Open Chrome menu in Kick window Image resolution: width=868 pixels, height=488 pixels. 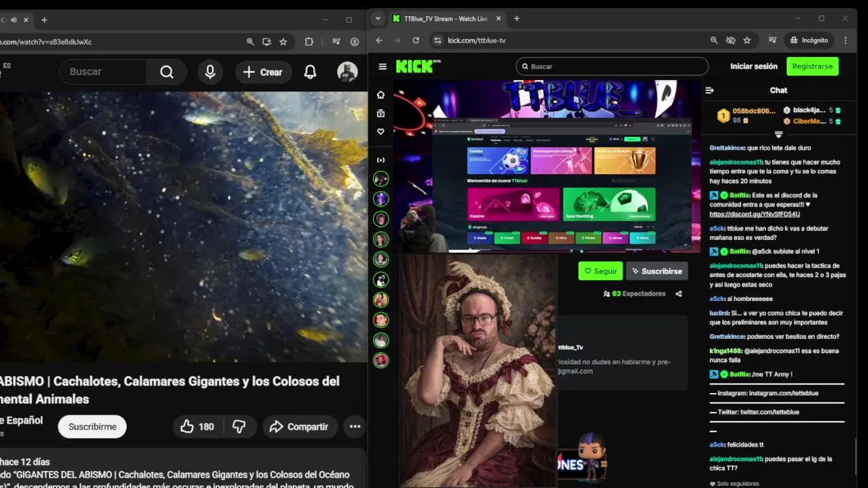tap(845, 40)
